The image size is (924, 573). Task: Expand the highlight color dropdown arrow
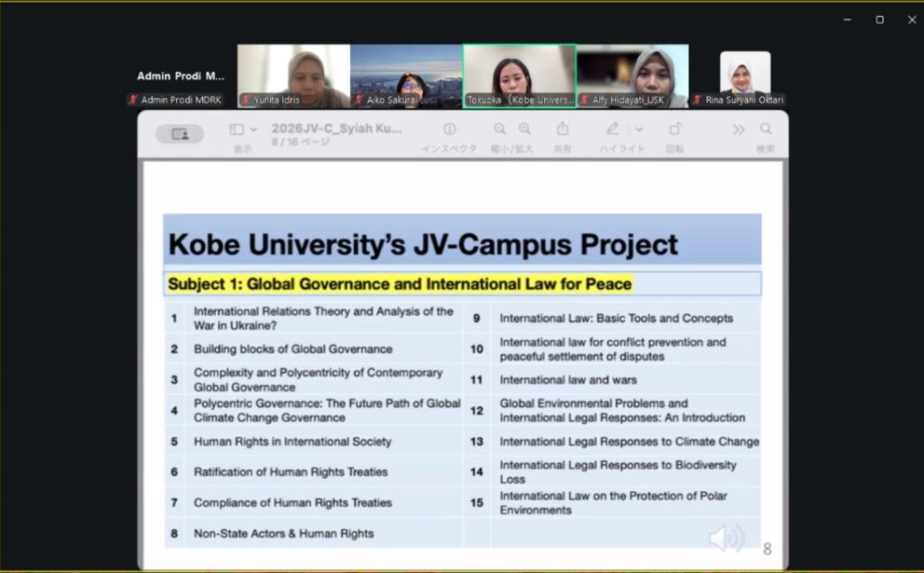[x=640, y=129]
